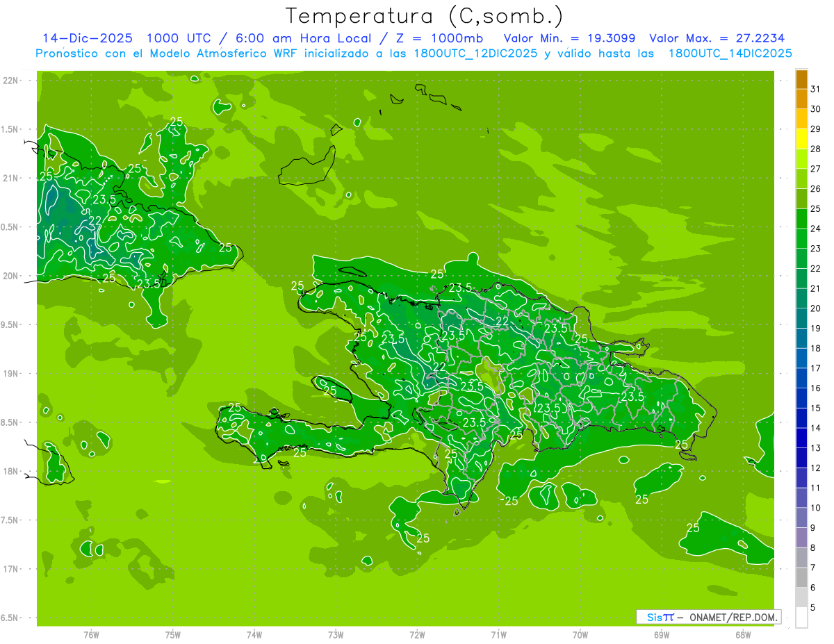This screenshot has height=644, width=834.
Task: Click the lime colorbar segment between 27 and 28
Action: (801, 158)
